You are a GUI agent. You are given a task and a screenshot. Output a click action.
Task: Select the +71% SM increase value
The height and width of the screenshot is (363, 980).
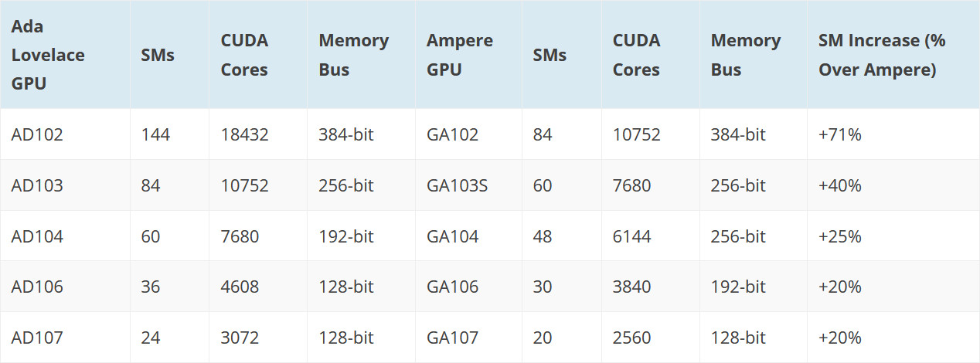(840, 134)
